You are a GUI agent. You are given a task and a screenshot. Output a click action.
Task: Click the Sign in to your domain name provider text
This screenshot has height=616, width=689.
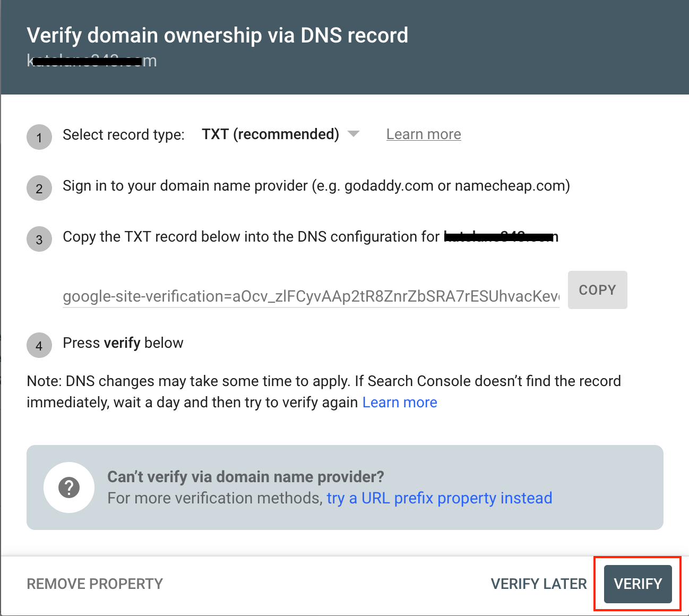click(316, 186)
